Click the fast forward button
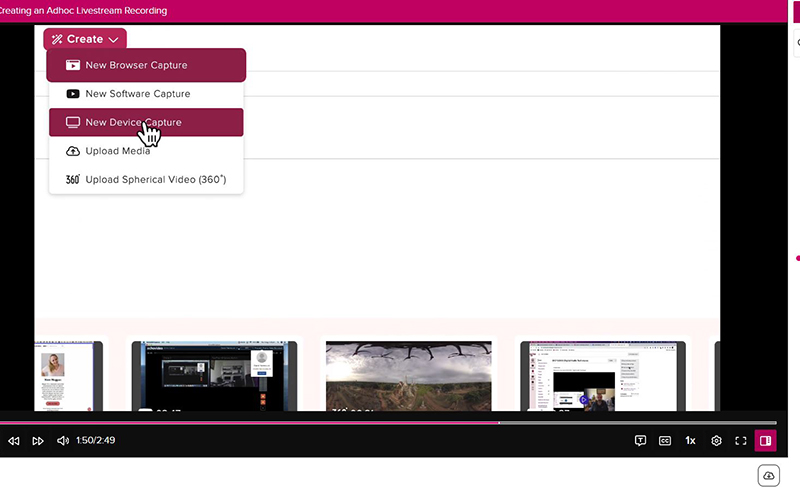The width and height of the screenshot is (800, 487). [x=38, y=441]
